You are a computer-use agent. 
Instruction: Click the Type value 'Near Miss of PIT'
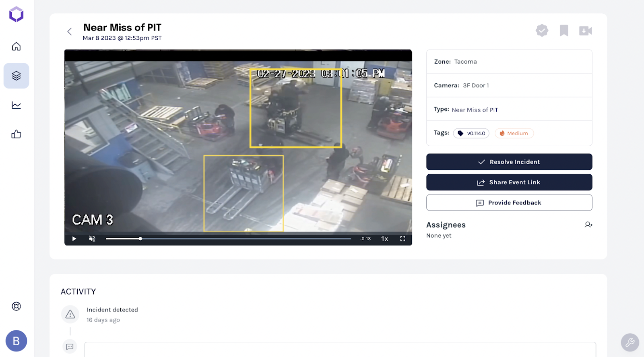pos(475,110)
